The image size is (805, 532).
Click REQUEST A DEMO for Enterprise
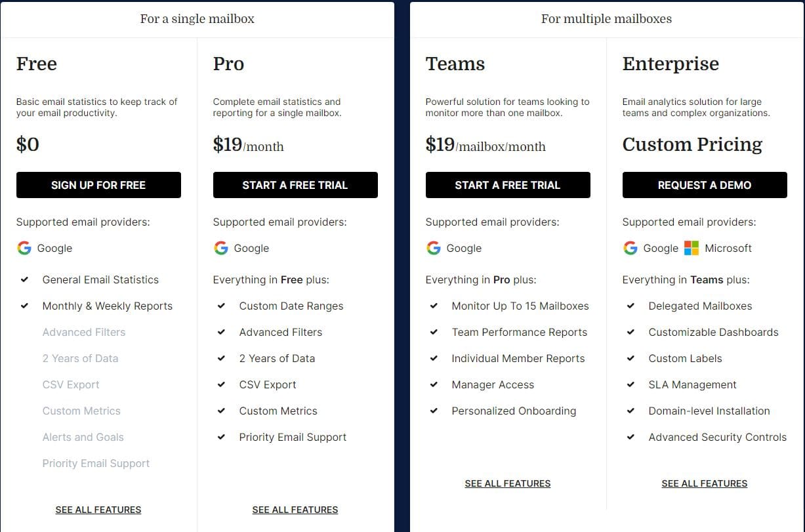(704, 185)
